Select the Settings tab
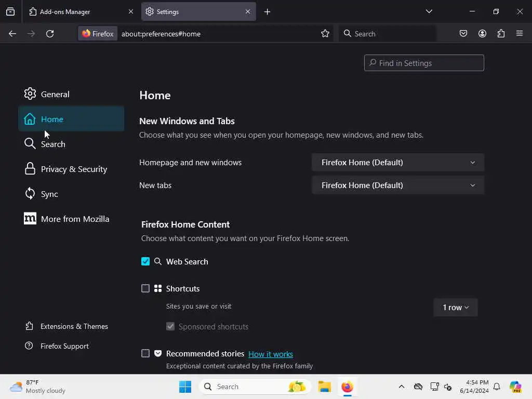Screen dimensions: 532x399 click(198, 11)
